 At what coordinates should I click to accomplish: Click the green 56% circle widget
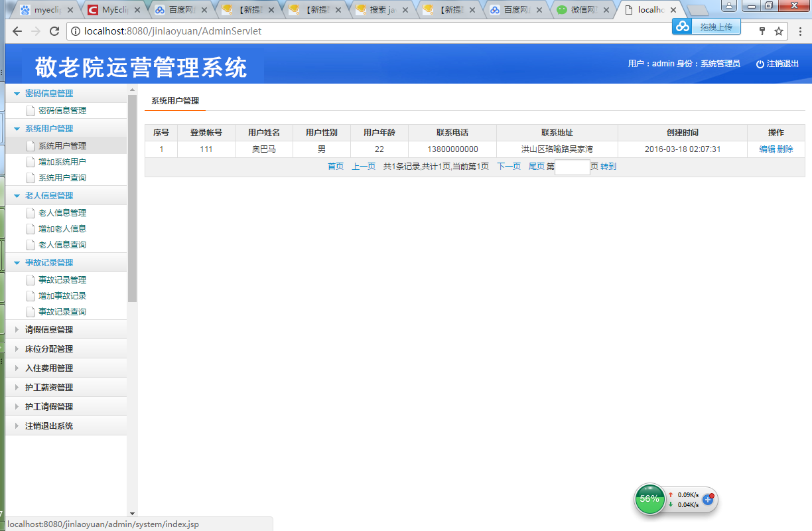[649, 498]
